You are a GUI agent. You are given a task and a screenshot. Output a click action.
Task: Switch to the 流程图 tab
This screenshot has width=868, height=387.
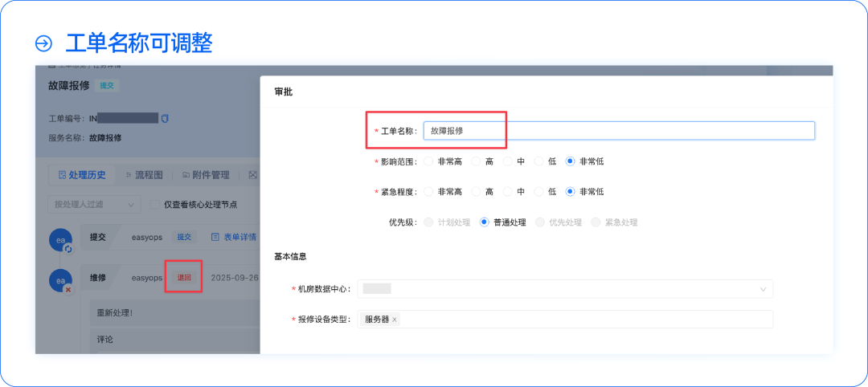point(145,175)
